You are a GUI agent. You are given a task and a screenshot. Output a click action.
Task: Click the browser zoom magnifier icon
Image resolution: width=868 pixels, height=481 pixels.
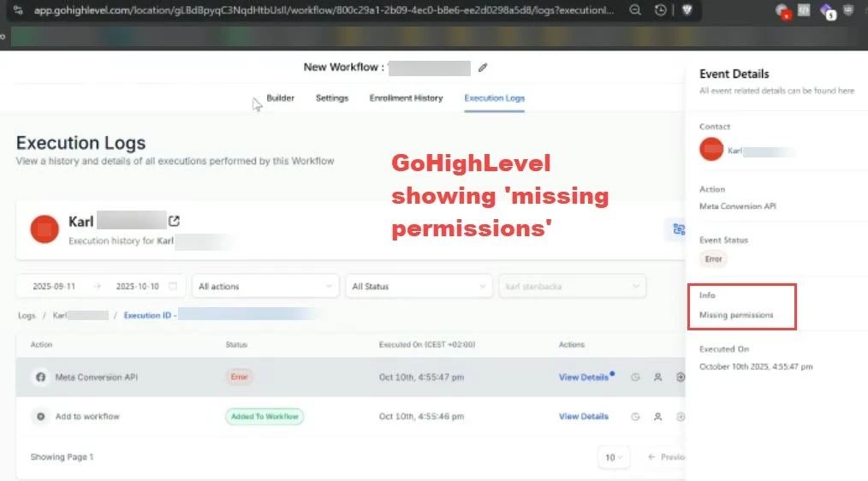click(x=635, y=10)
